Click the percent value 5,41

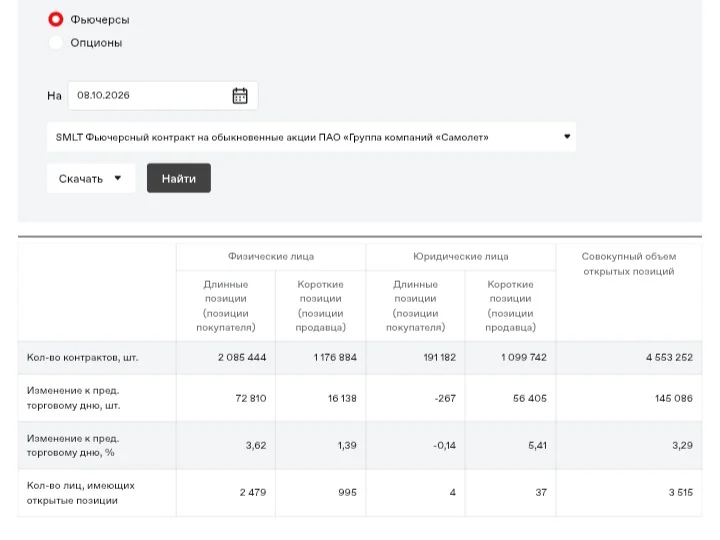[x=538, y=445]
